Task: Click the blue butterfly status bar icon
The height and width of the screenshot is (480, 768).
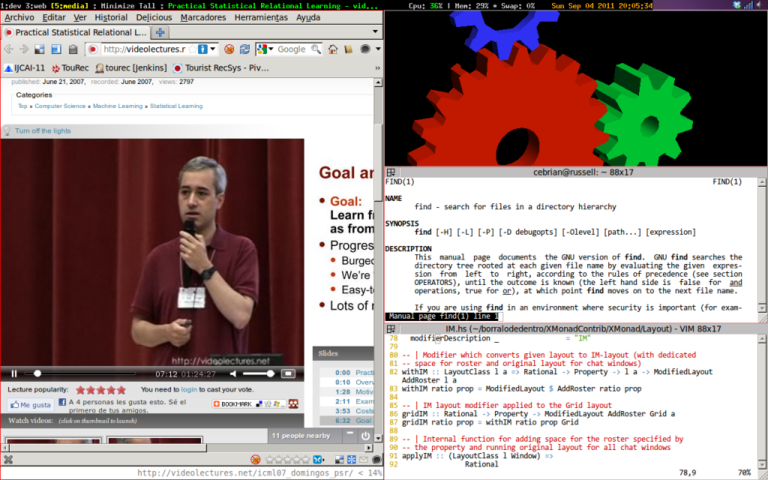Action: tap(318, 459)
